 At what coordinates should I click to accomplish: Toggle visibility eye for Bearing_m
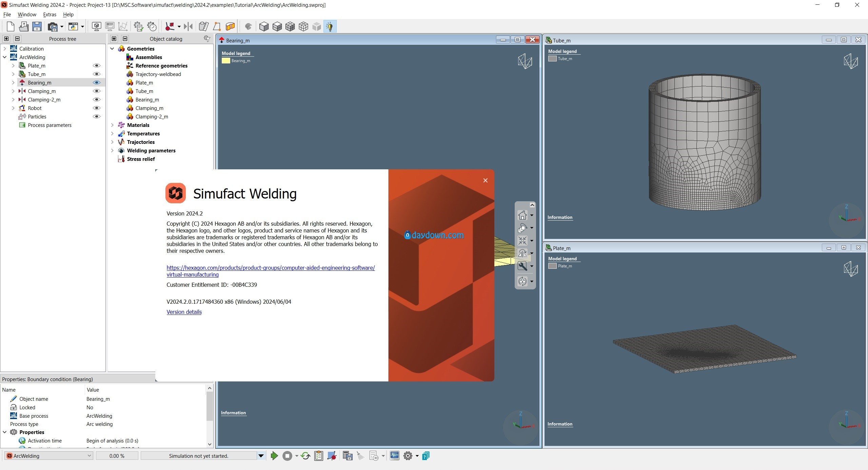pyautogui.click(x=97, y=82)
